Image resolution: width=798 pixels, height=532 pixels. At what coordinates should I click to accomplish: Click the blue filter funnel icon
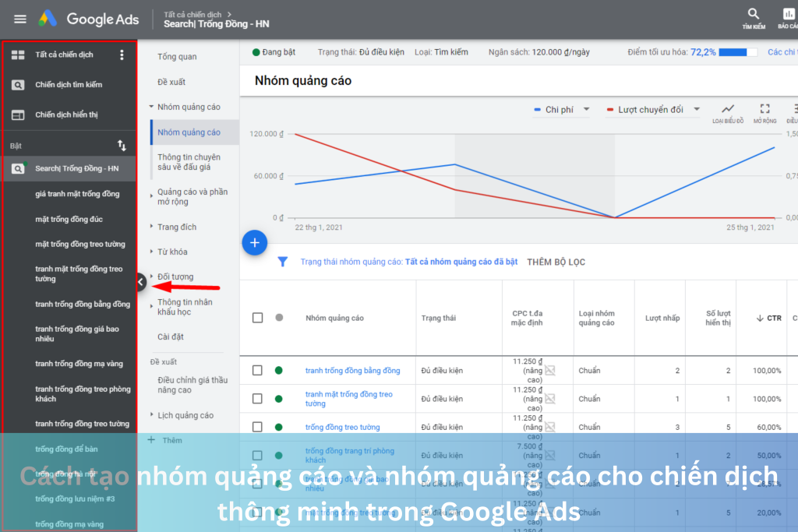(x=282, y=262)
